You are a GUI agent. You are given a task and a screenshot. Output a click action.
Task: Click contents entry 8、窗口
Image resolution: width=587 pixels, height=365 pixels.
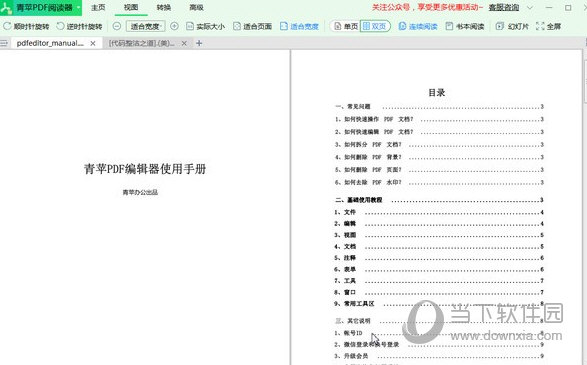click(439, 292)
